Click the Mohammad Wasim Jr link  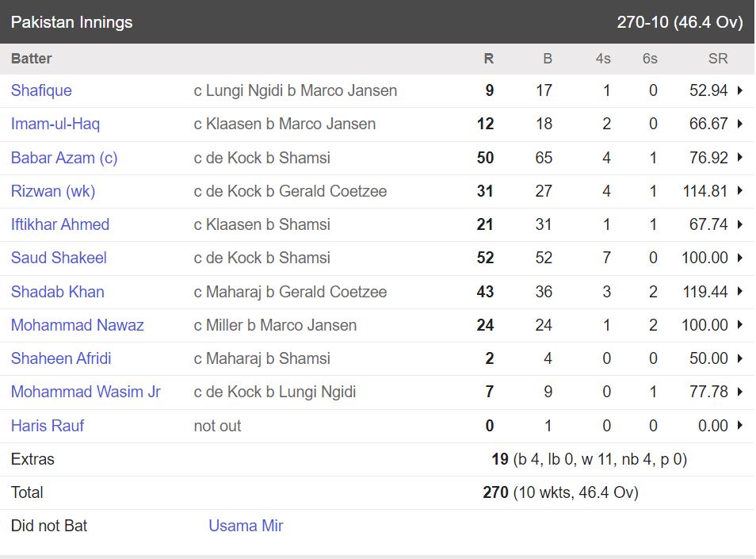86,392
